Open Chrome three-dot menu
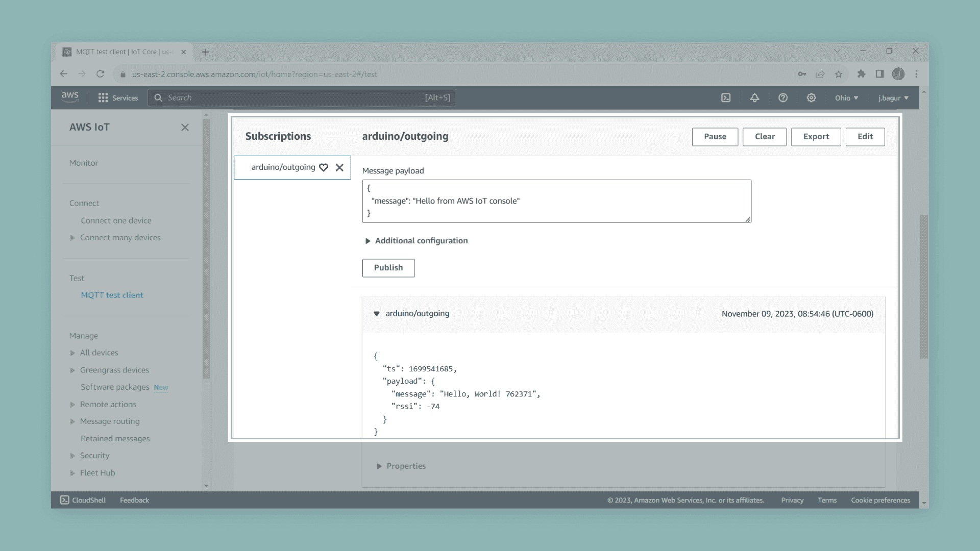Viewport: 980px width, 551px height. [917, 74]
